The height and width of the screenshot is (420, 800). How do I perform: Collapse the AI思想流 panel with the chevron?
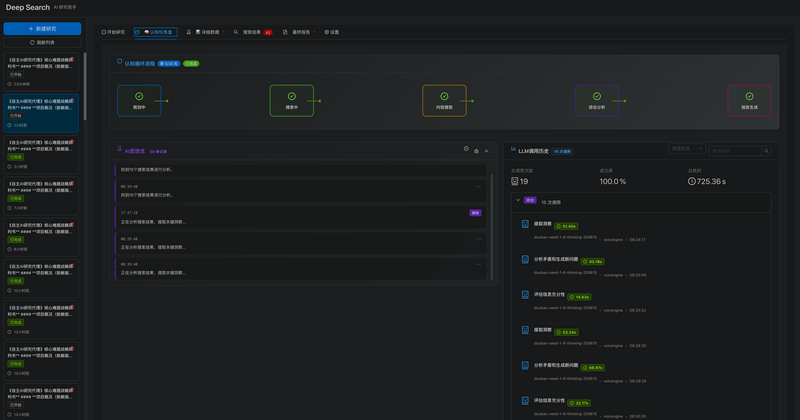point(486,150)
